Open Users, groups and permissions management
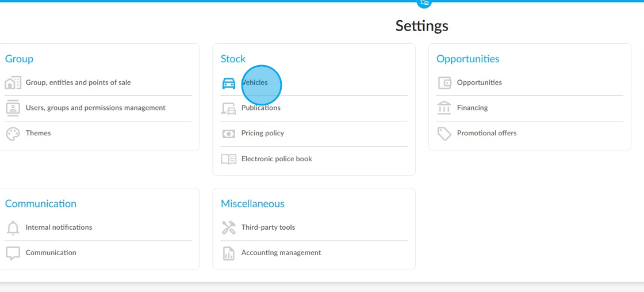The image size is (644, 292). click(95, 108)
